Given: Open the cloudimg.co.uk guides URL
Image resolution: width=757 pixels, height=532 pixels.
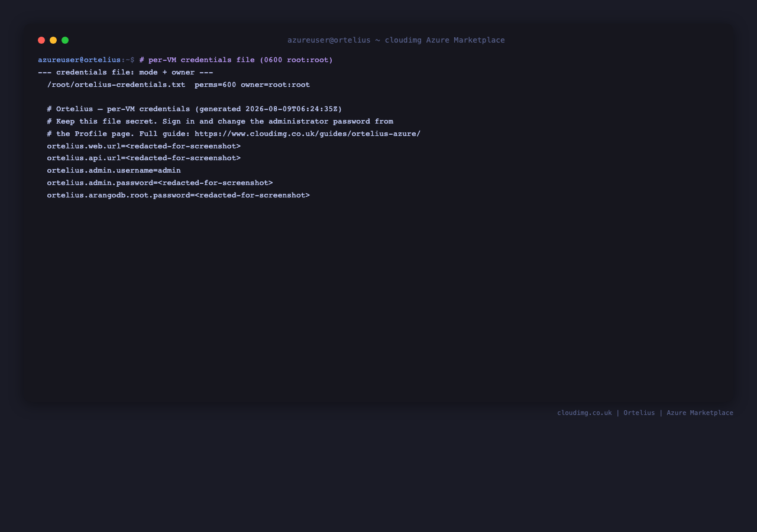Looking at the screenshot, I should click(308, 134).
